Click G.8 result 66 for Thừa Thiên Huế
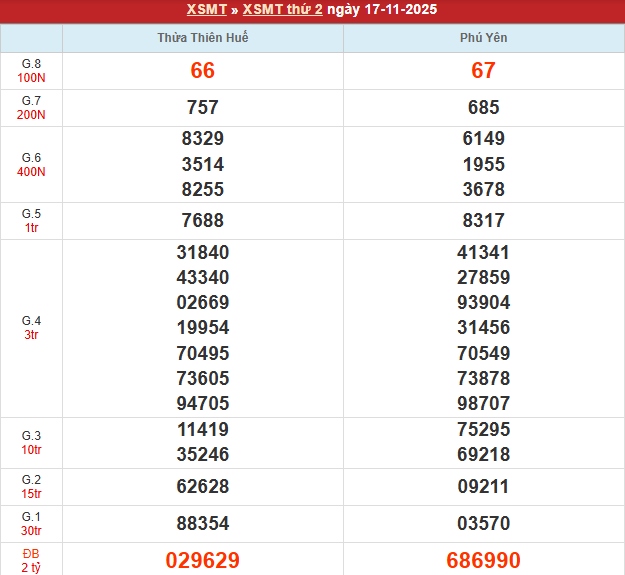 [202, 71]
